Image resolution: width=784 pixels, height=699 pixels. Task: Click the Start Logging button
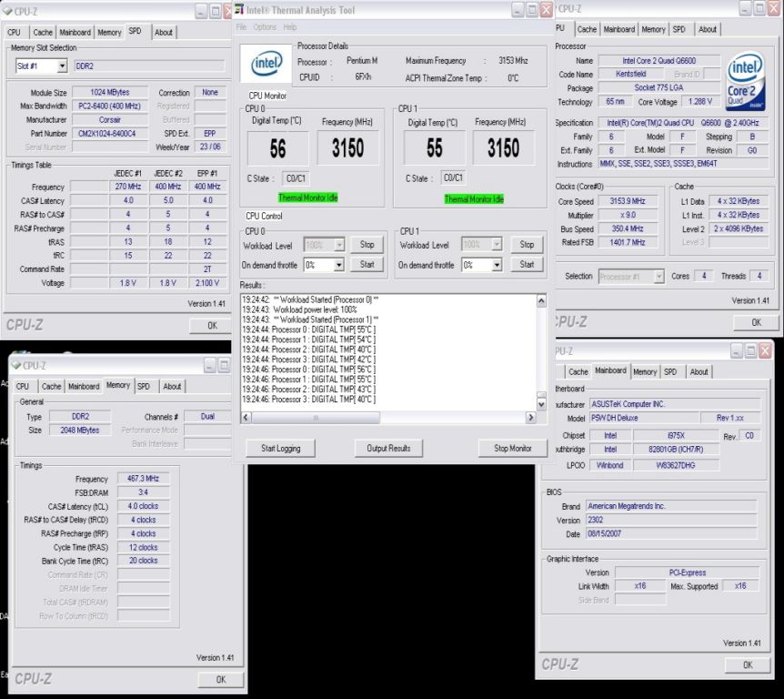[280, 449]
